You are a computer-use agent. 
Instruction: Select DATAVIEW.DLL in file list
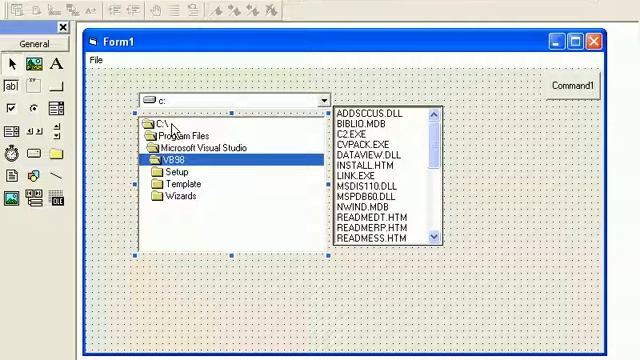369,155
